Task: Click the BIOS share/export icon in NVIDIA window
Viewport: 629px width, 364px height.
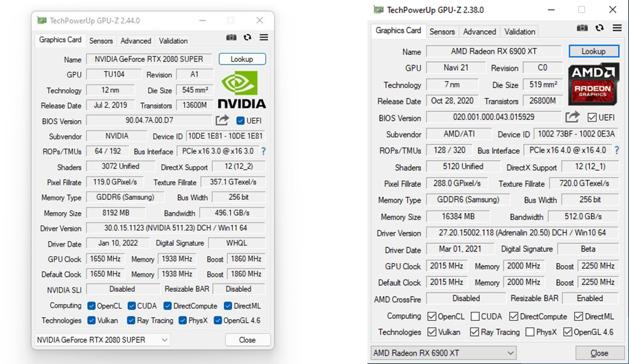Action: click(x=222, y=120)
